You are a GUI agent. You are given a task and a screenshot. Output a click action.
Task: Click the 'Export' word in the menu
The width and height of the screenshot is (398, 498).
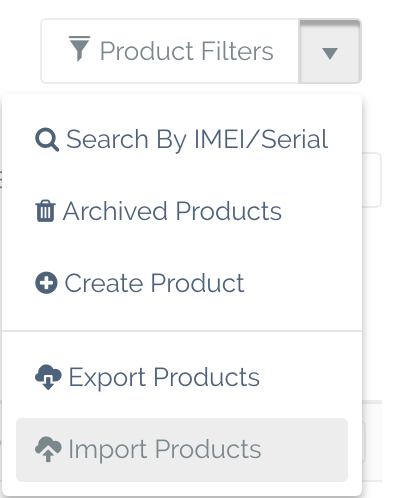[107, 378]
